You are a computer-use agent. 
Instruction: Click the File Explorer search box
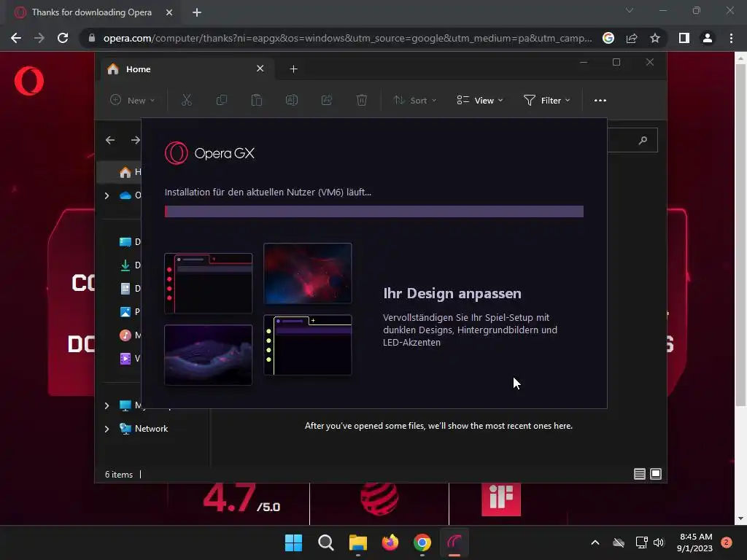[632, 140]
